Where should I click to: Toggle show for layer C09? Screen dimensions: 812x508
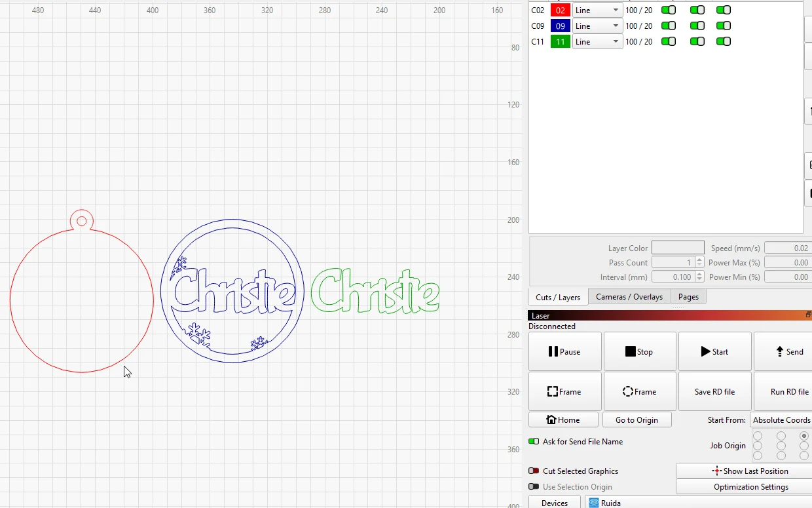pyautogui.click(x=697, y=26)
